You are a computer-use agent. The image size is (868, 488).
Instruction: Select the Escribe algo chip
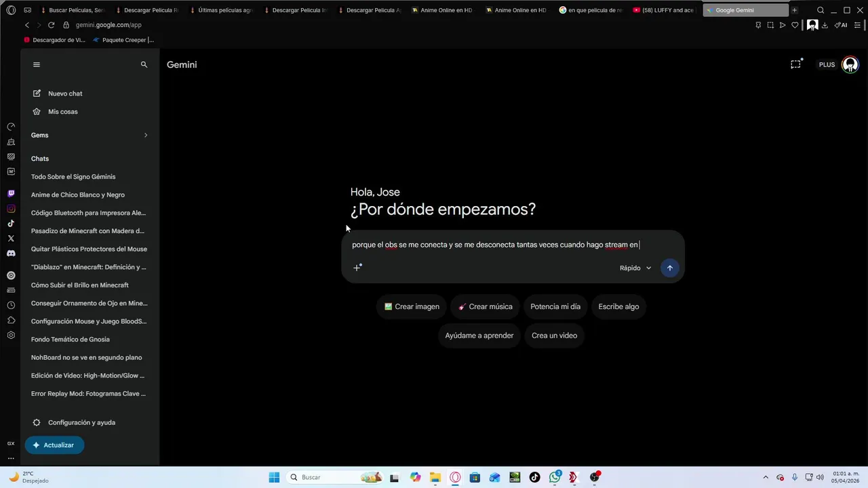point(618,307)
